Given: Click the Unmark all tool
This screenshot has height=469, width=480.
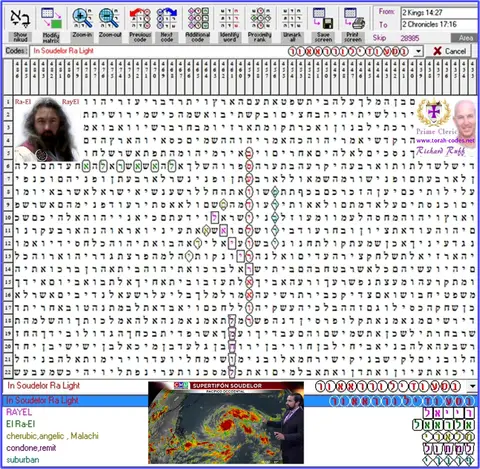Looking at the screenshot, I should click(292, 25).
